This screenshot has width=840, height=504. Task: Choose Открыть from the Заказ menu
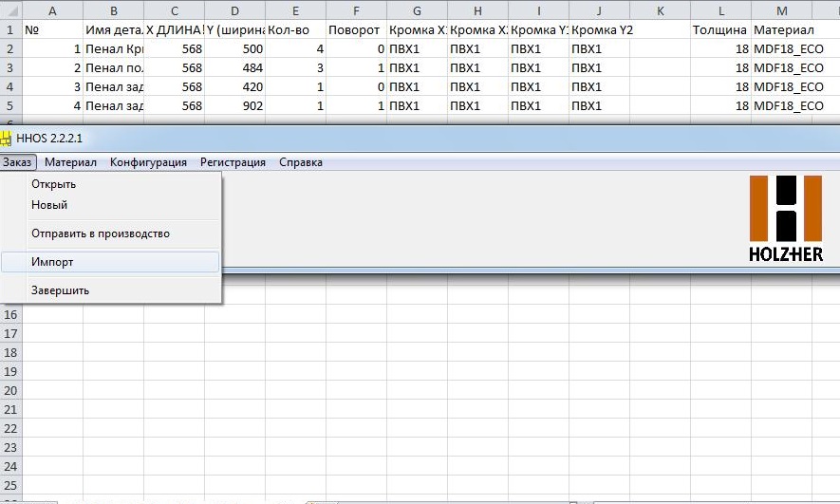pyautogui.click(x=110, y=184)
